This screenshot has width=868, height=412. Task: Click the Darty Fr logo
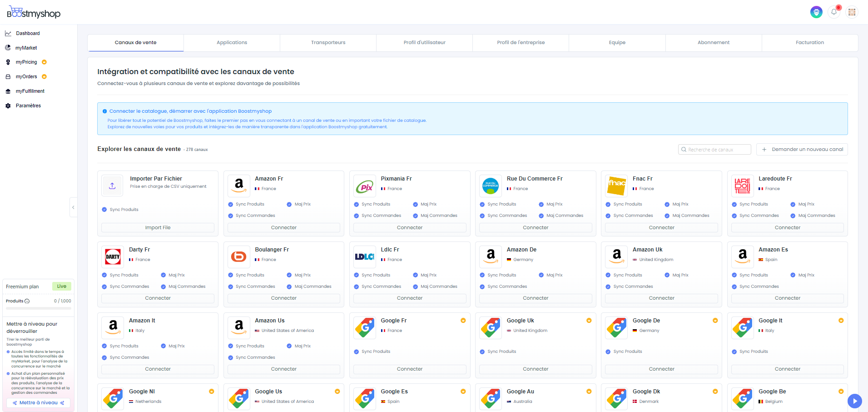click(x=113, y=256)
